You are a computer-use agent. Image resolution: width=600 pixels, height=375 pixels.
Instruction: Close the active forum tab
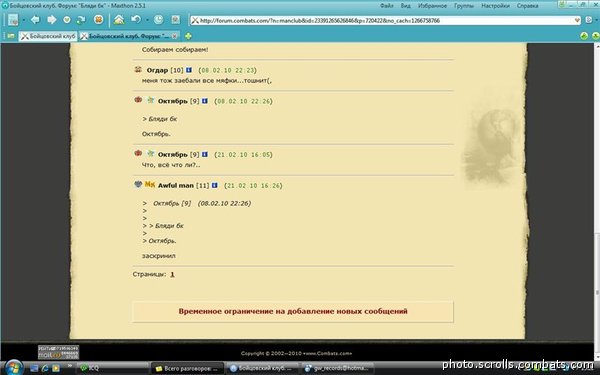click(174, 36)
